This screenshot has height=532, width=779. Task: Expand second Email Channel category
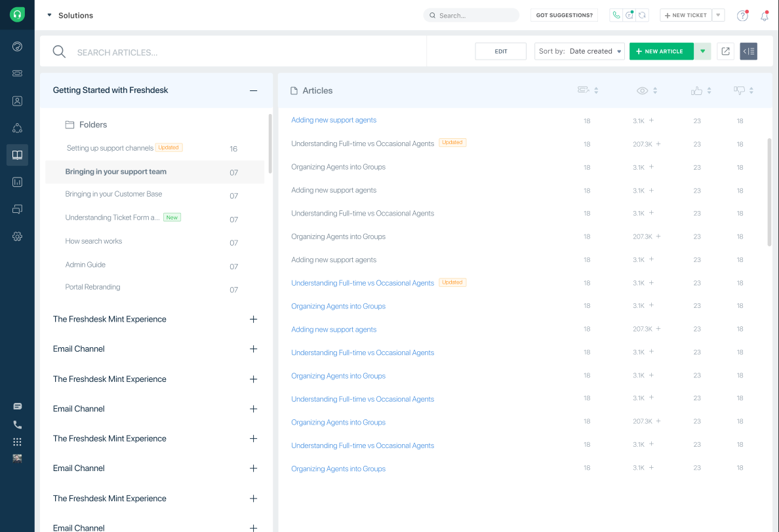tap(253, 409)
